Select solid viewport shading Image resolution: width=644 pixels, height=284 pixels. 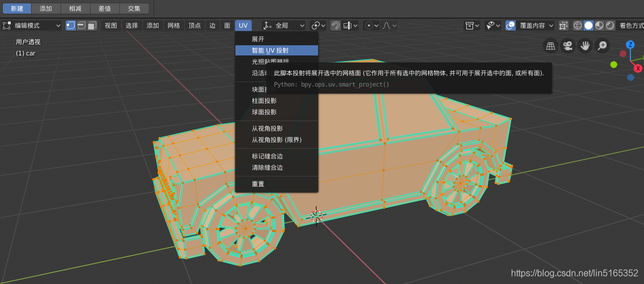[x=589, y=25]
